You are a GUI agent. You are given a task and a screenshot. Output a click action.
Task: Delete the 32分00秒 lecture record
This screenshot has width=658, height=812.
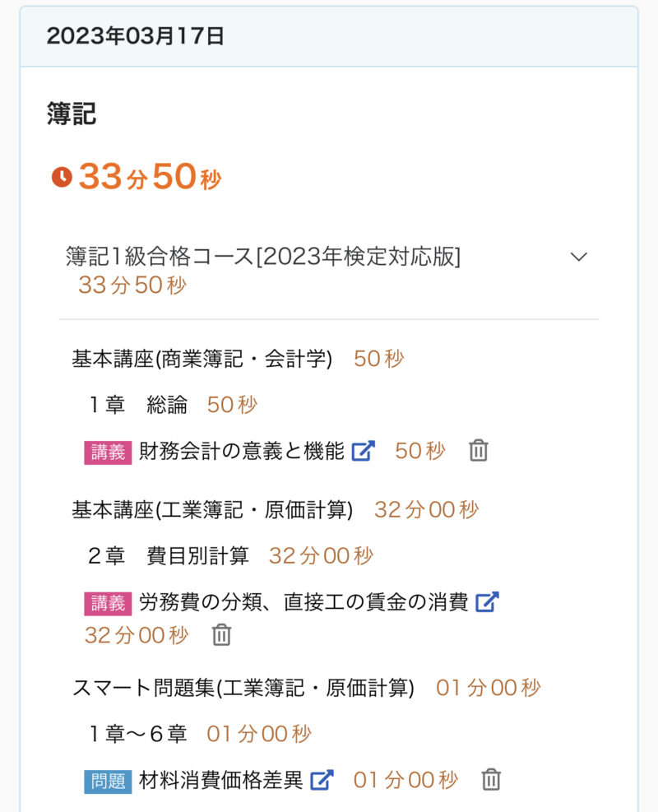[221, 635]
